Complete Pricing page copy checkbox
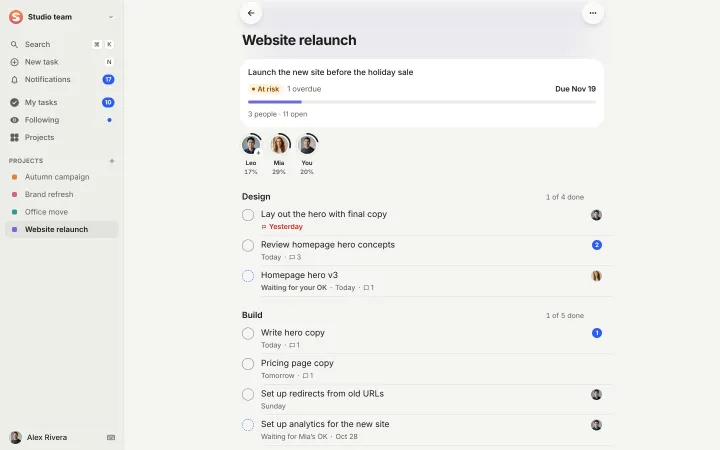The width and height of the screenshot is (720, 450). (x=248, y=364)
